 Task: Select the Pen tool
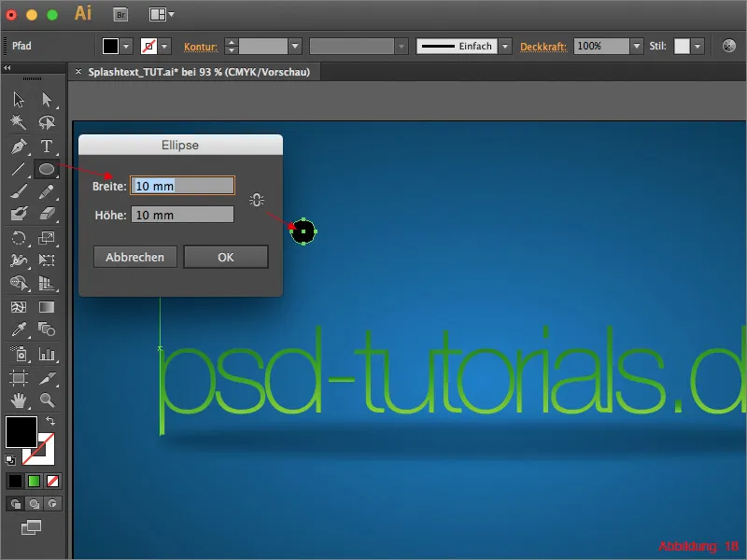click(x=19, y=146)
